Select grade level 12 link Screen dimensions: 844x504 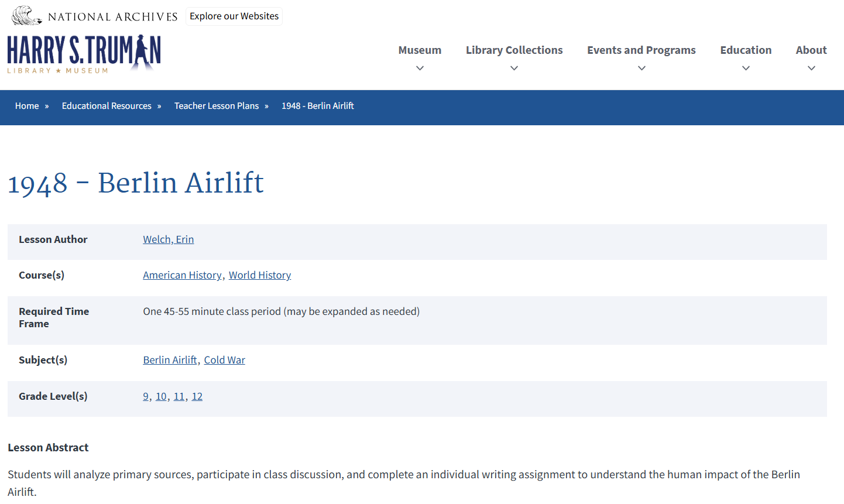click(x=197, y=396)
